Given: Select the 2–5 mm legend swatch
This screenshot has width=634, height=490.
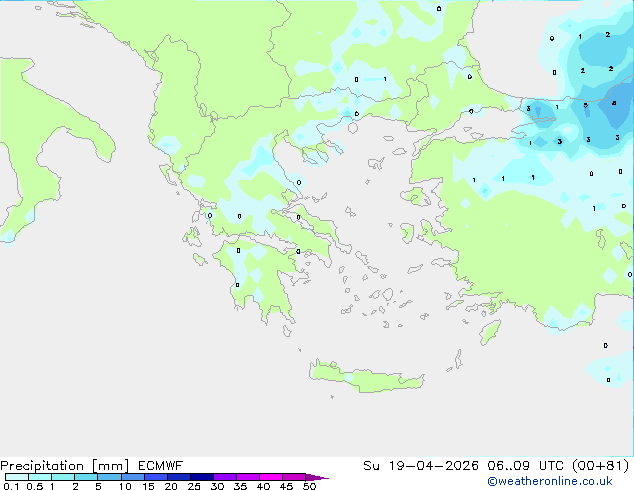Looking at the screenshot, I should click(x=86, y=477).
